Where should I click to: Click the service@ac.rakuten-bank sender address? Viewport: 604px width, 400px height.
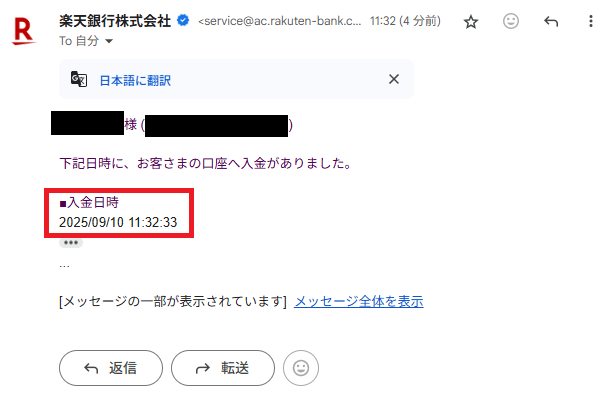coord(280,21)
